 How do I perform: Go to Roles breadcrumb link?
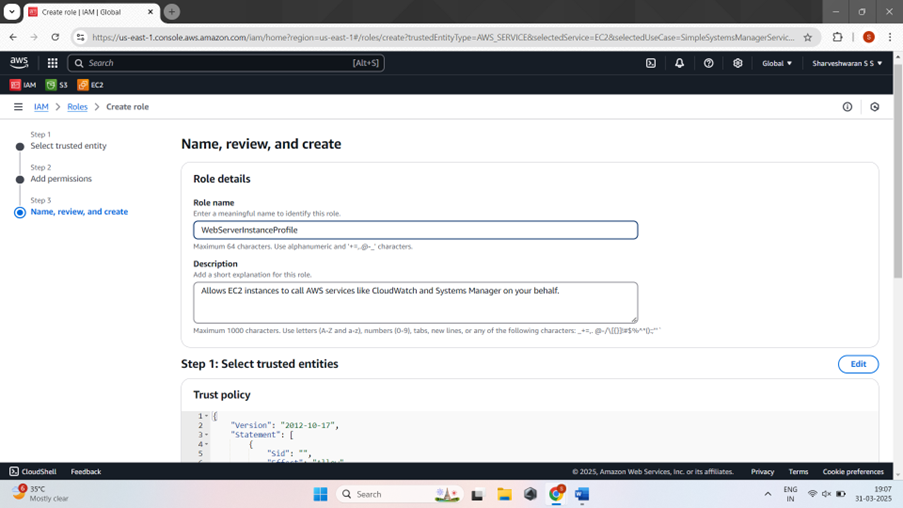[x=77, y=107]
